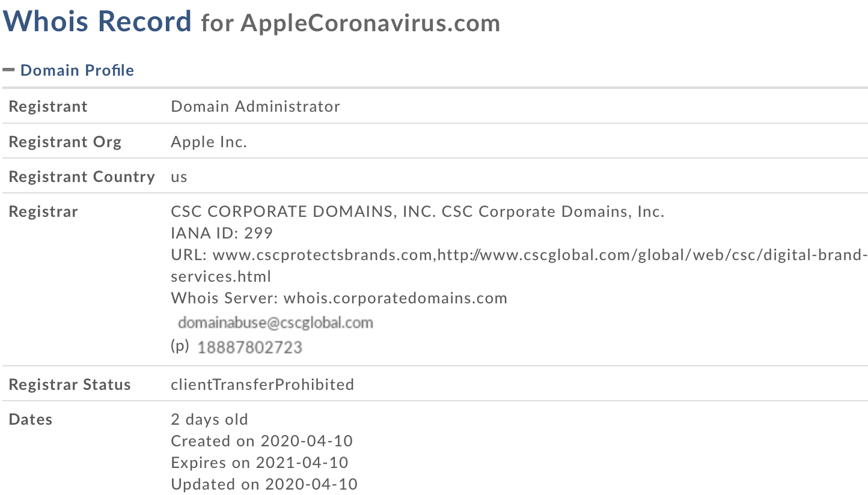Click the clientTransferProhibited status value
This screenshot has width=868, height=495.
pos(262,384)
